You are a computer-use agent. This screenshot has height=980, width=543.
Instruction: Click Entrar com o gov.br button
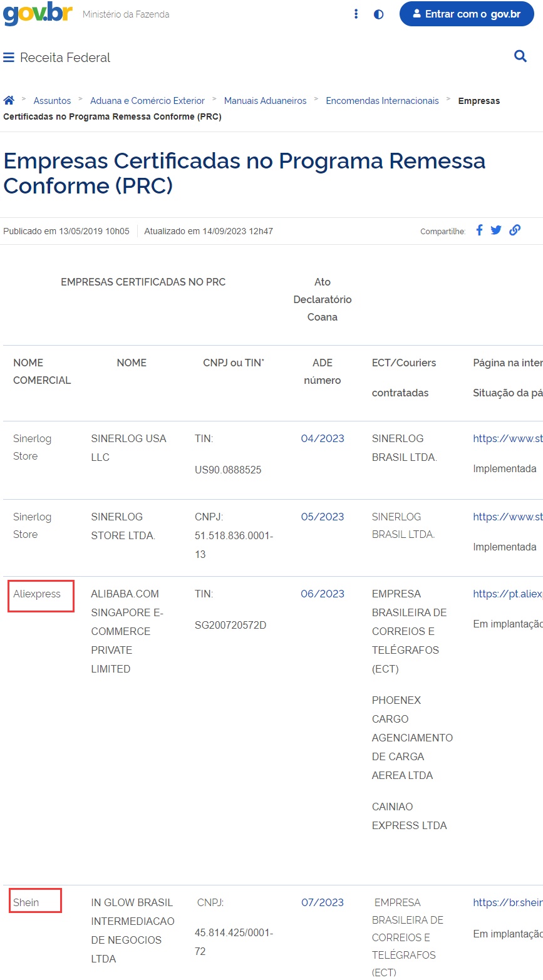pyautogui.click(x=467, y=14)
